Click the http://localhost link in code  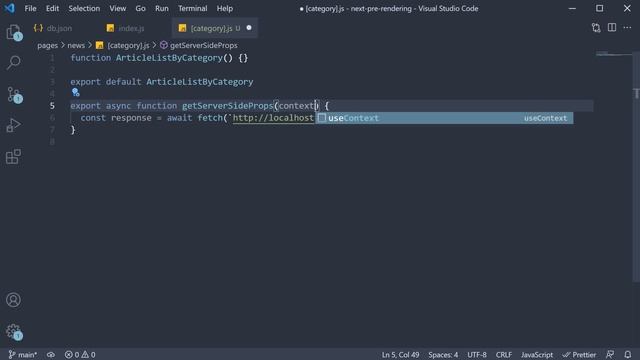273,118
